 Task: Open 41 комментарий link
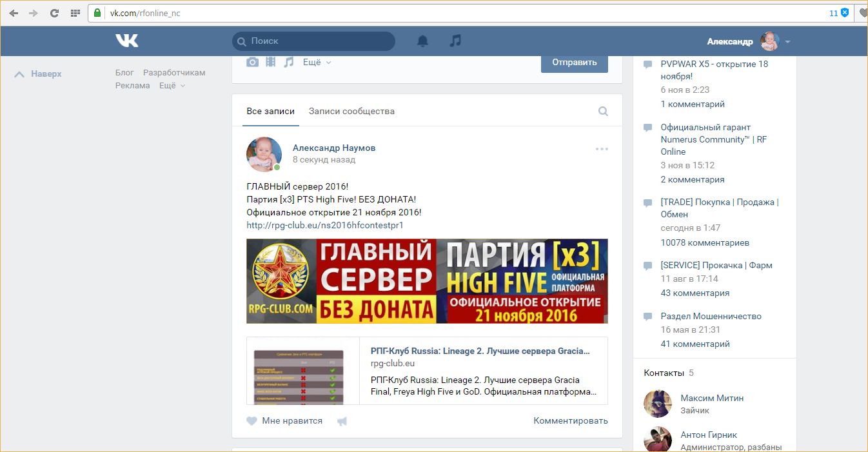tap(695, 344)
